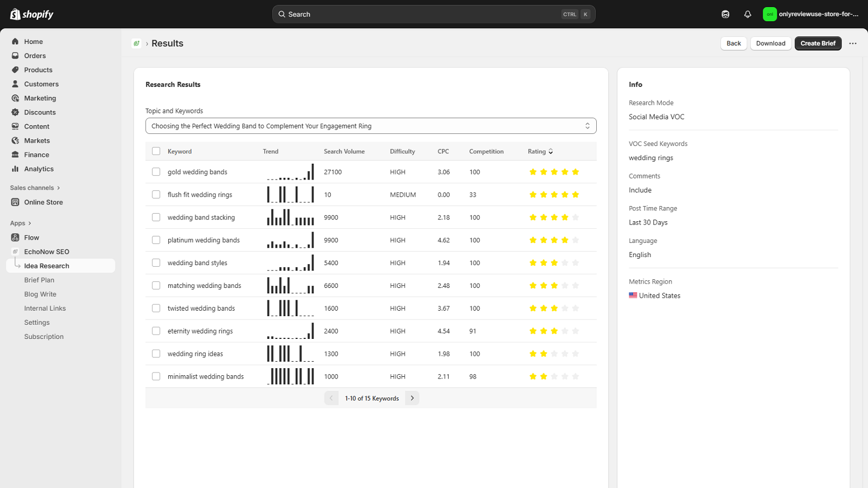Click the Create Brief button
The image size is (868, 488).
click(x=818, y=43)
